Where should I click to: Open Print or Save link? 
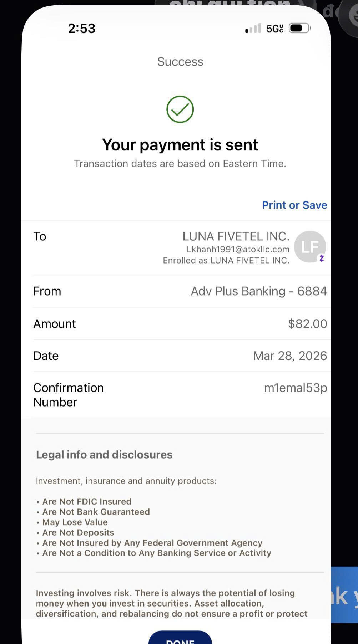pyautogui.click(x=294, y=205)
